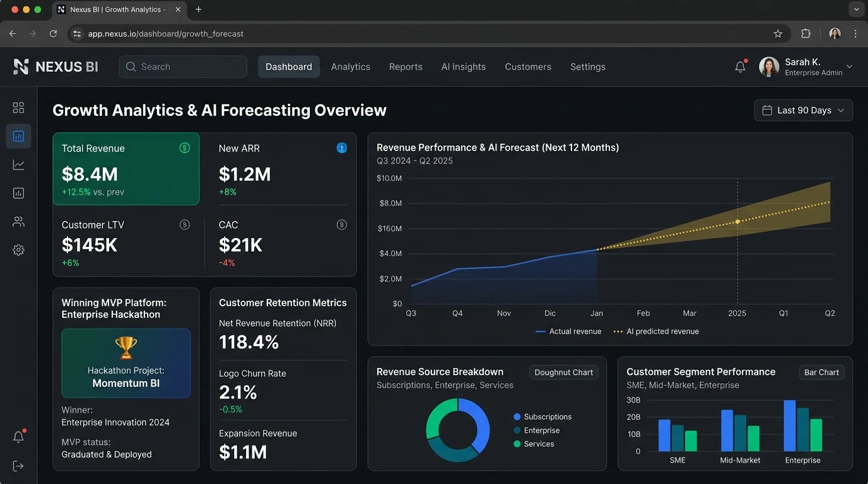Screen dimensions: 868x484
Task: Open the browser tab search chevron
Action: point(856,9)
